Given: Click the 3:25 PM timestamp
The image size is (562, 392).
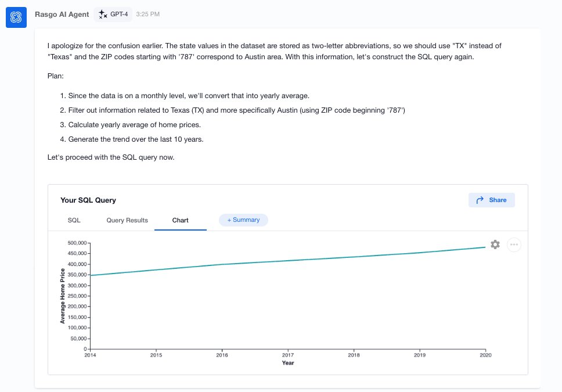Looking at the screenshot, I should 147,15.
